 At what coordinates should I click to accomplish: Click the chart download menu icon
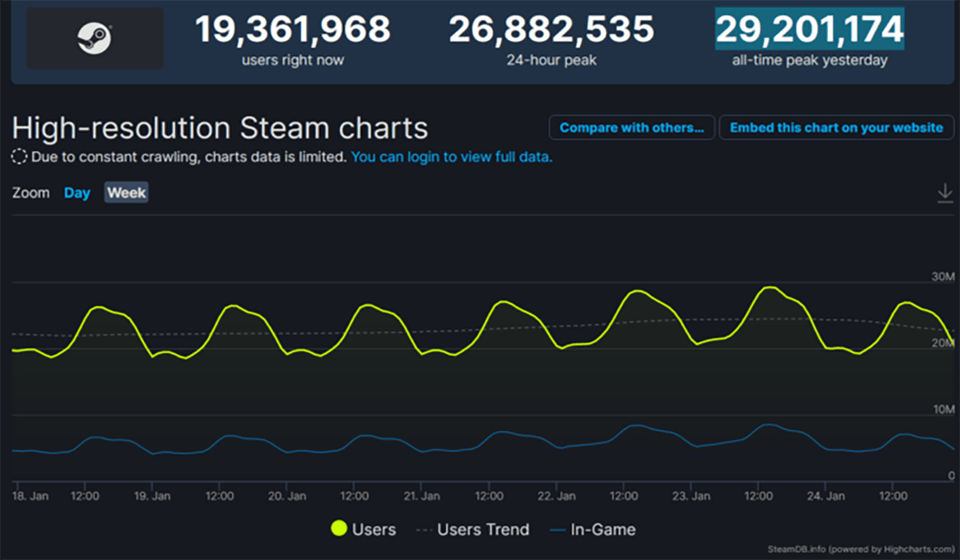coord(945,193)
